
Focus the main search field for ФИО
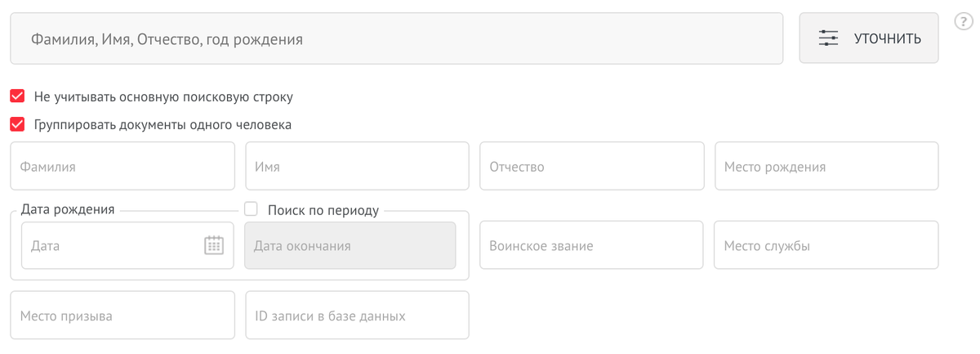[x=396, y=38]
